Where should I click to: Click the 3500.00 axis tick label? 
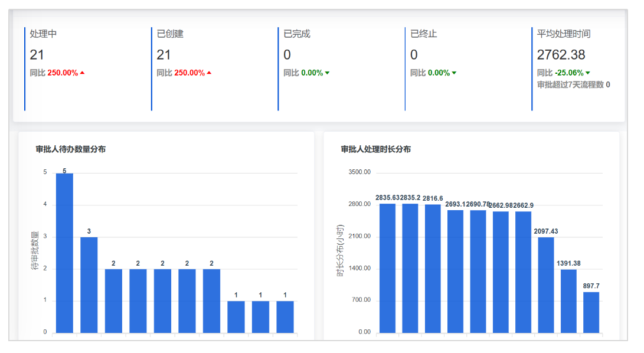(x=360, y=172)
